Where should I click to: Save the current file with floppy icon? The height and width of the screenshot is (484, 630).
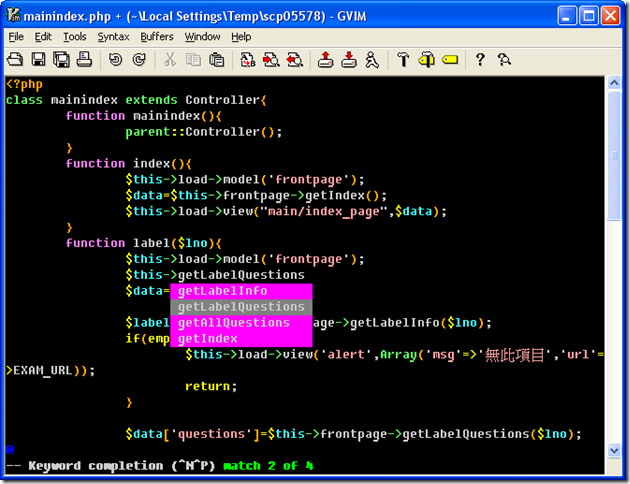click(39, 60)
